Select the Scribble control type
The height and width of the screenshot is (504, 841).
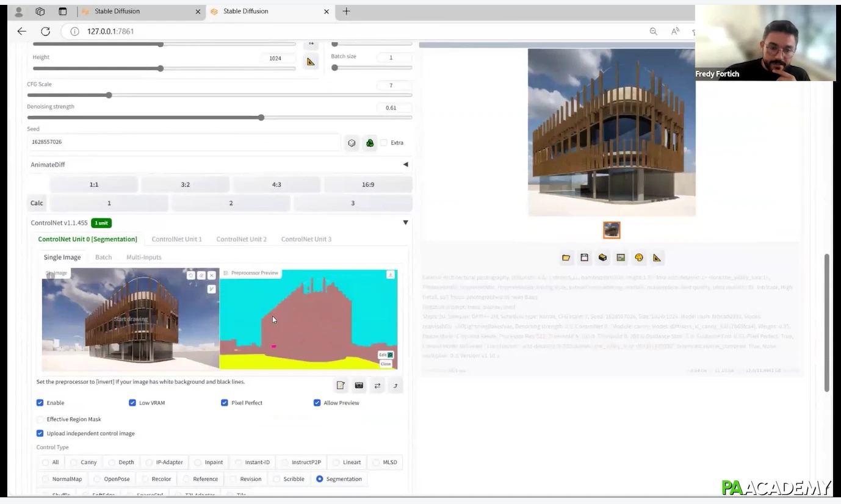click(289, 479)
